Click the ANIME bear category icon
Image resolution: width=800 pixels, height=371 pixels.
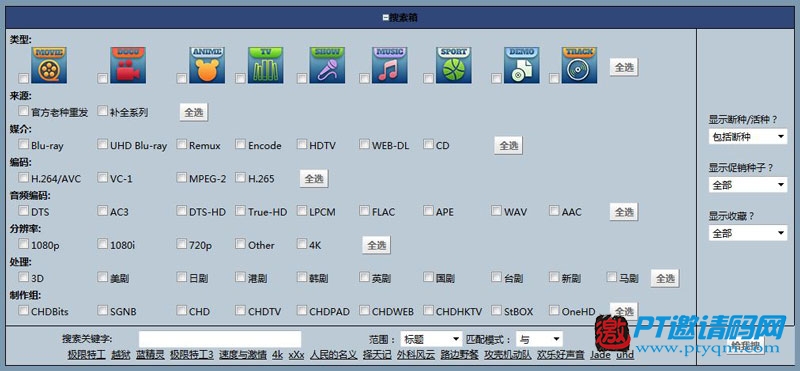207,65
